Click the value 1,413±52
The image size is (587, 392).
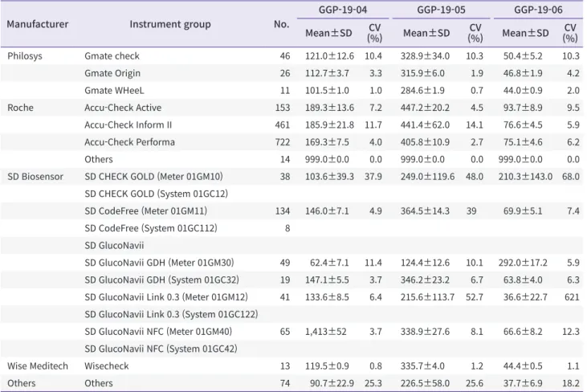[326, 332]
